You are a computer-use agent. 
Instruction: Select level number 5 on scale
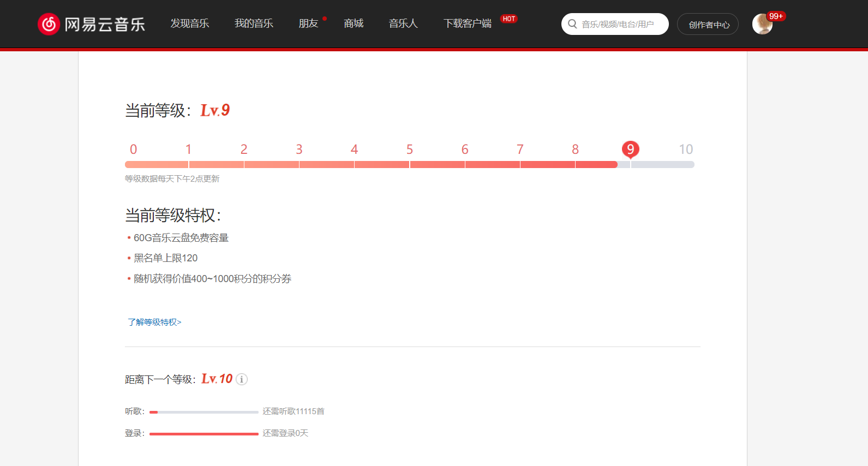pos(410,150)
